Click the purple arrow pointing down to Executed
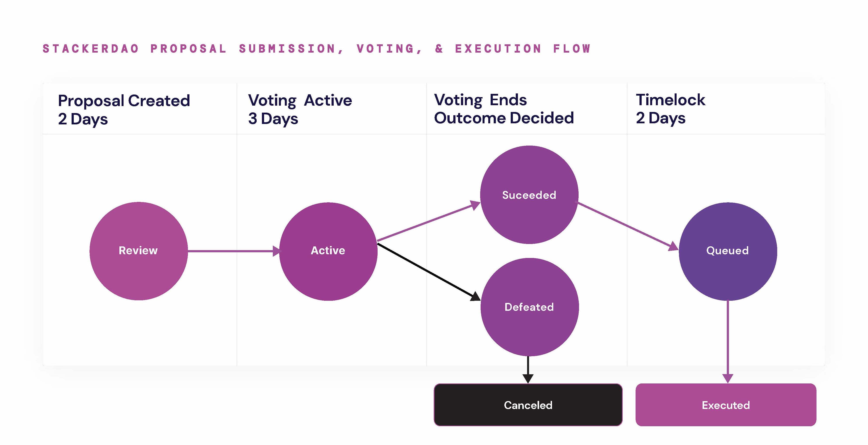Viewport: 868px width, 445px height. coord(728,340)
